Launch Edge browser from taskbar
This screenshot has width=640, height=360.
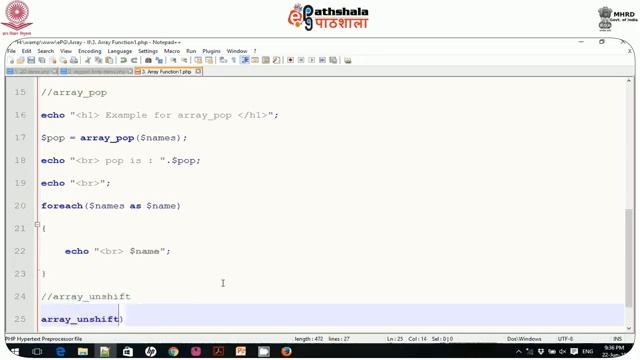click(x=60, y=351)
